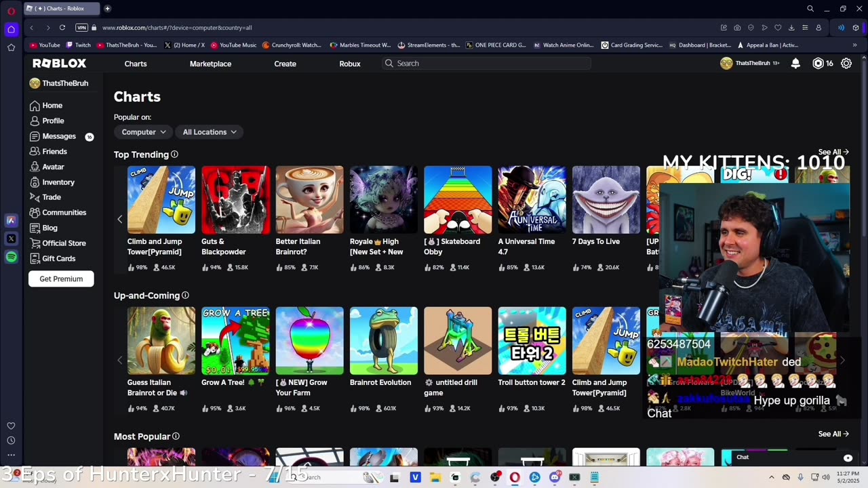Image resolution: width=868 pixels, height=488 pixels.
Task: Click the Roblox logo in header
Action: click(60, 63)
